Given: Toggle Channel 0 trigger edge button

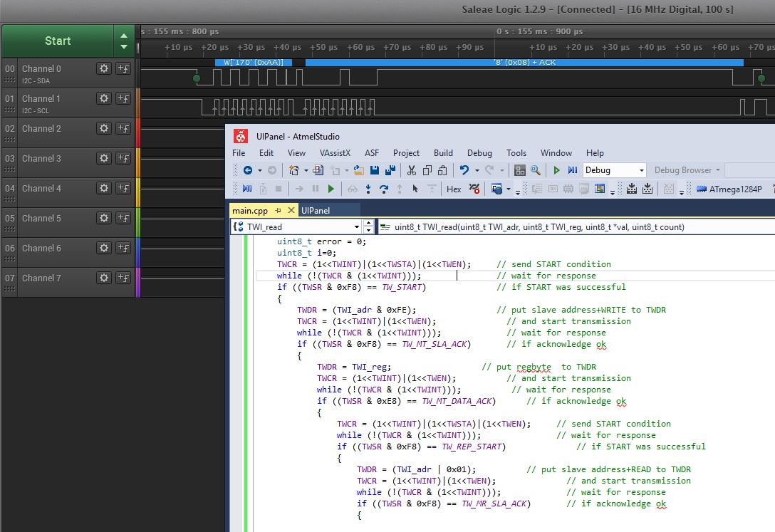Looking at the screenshot, I should coord(123,68).
